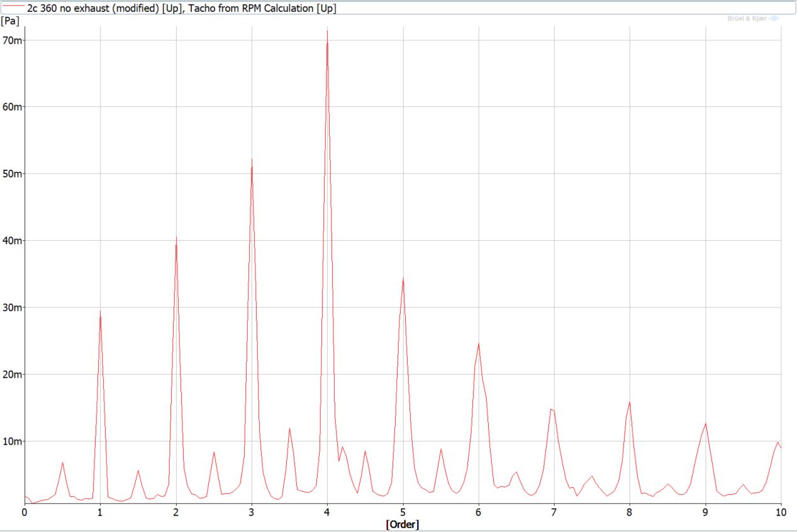
Task: Click the peak at order 9
Action: [x=705, y=423]
